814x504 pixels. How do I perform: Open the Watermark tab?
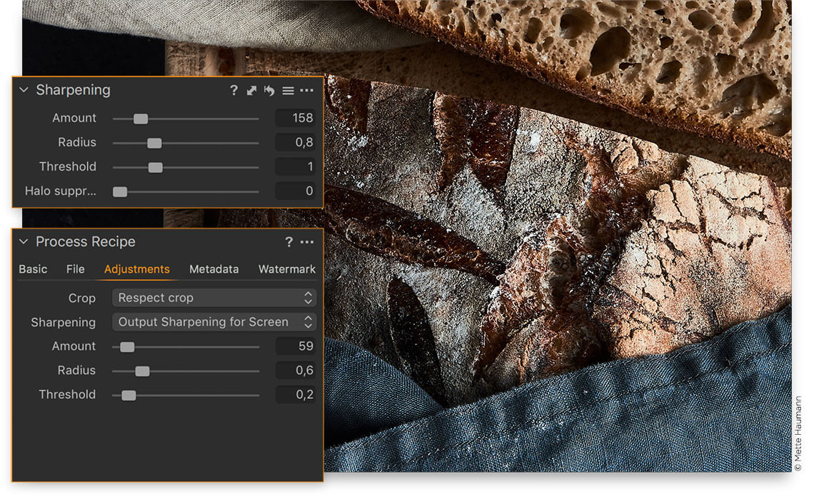tap(287, 269)
